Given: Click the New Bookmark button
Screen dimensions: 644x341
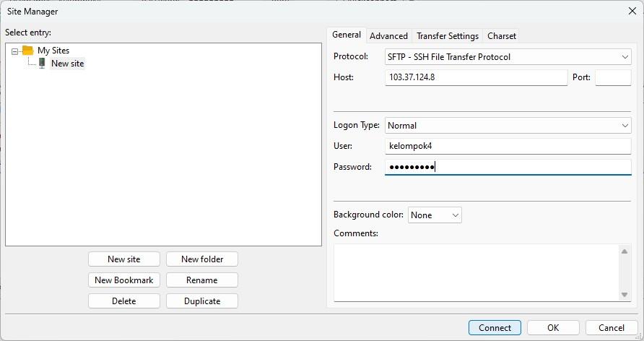Looking at the screenshot, I should tap(124, 280).
